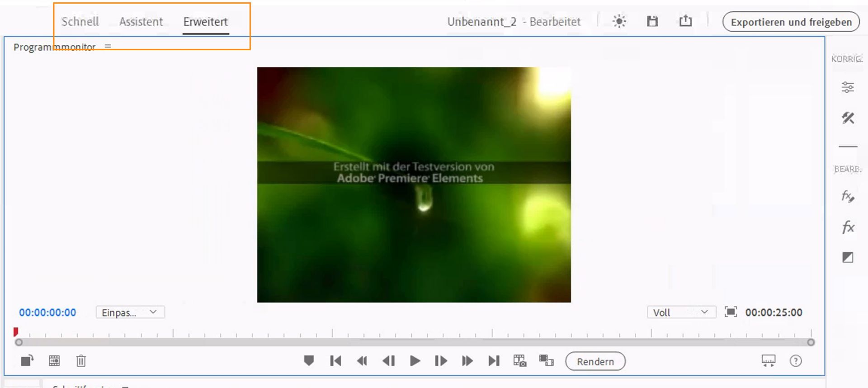The width and height of the screenshot is (868, 388).
Task: Click the Unbenannt_2 project title
Action: coord(481,22)
